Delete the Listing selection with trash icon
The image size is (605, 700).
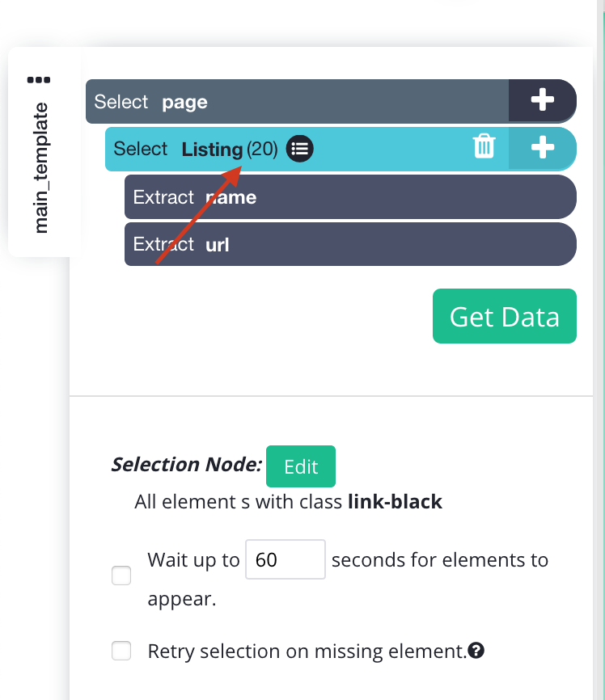tap(484, 147)
